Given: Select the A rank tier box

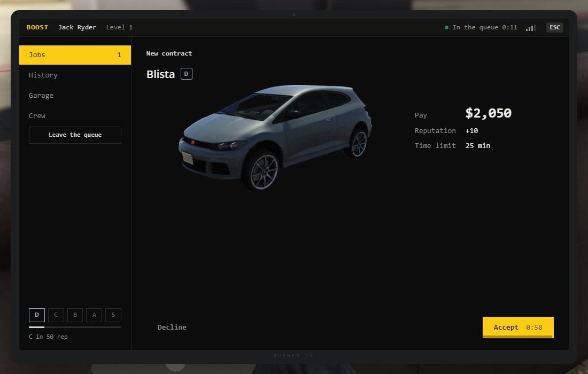Looking at the screenshot, I should (94, 315).
